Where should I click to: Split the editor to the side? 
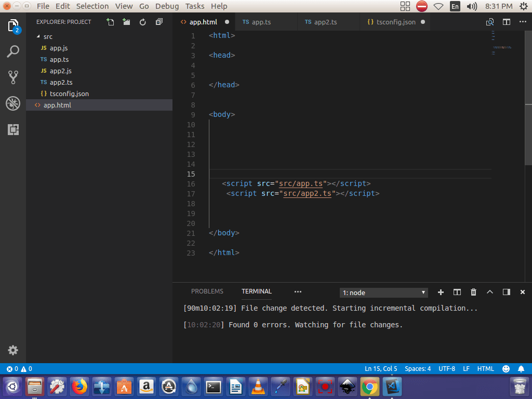(506, 22)
